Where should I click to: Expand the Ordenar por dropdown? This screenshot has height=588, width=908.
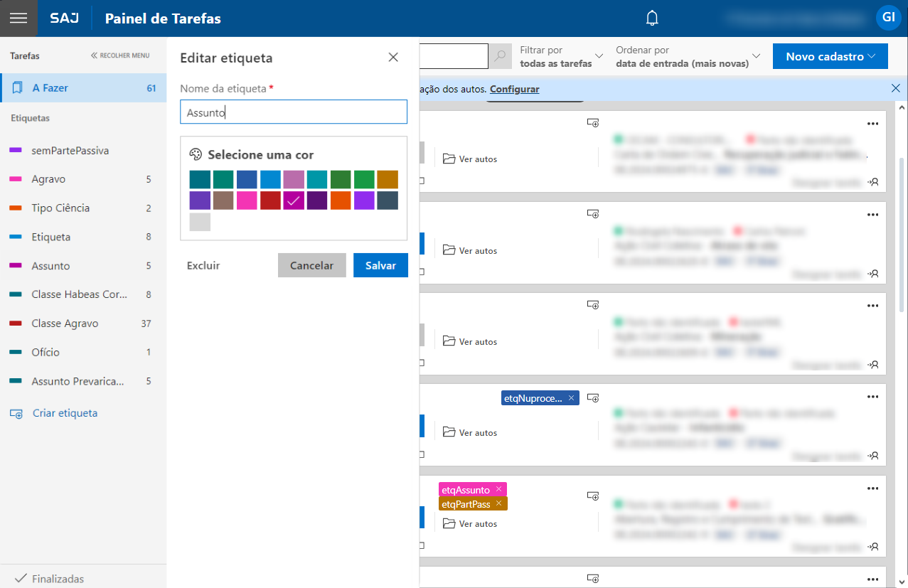click(x=688, y=56)
